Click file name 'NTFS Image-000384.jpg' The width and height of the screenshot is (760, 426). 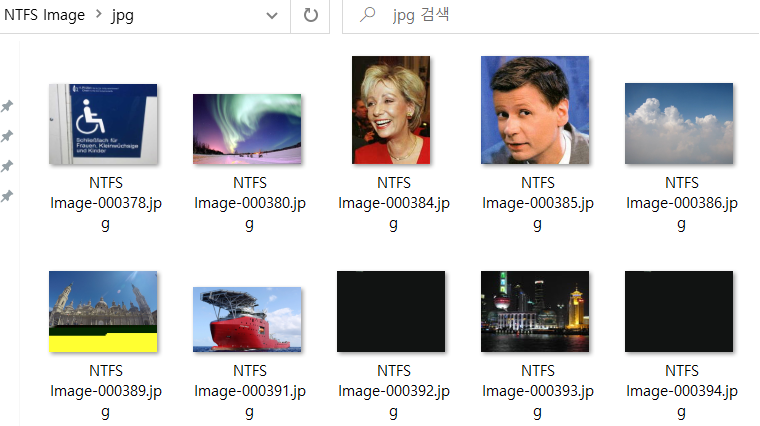tap(394, 203)
